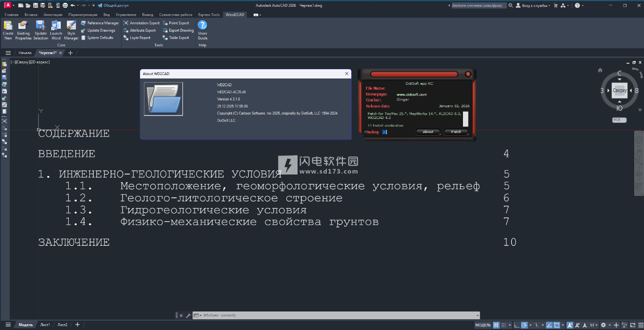Click the Update Drawings button
This screenshot has height=330, width=644.
pos(101,30)
